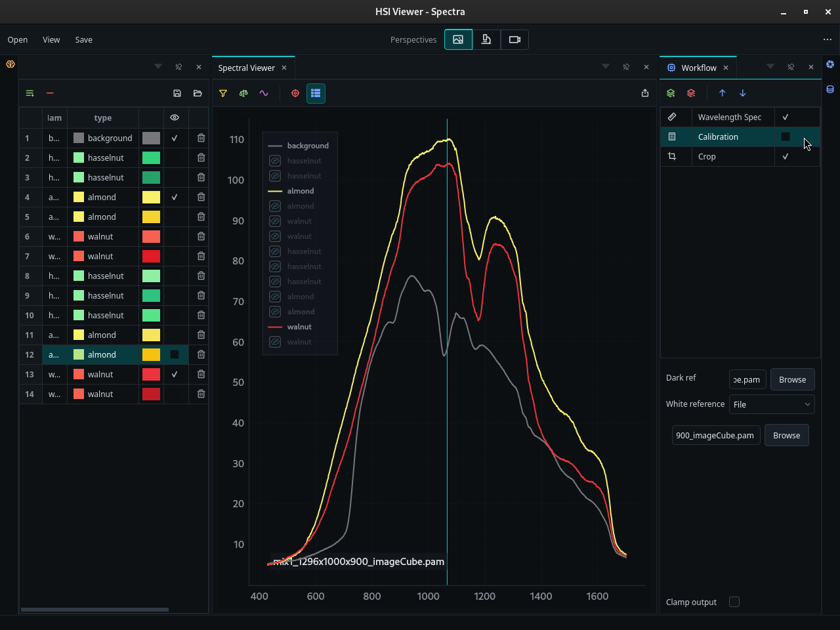Click the purple curve smoothing icon
The image size is (840, 630).
click(x=264, y=93)
